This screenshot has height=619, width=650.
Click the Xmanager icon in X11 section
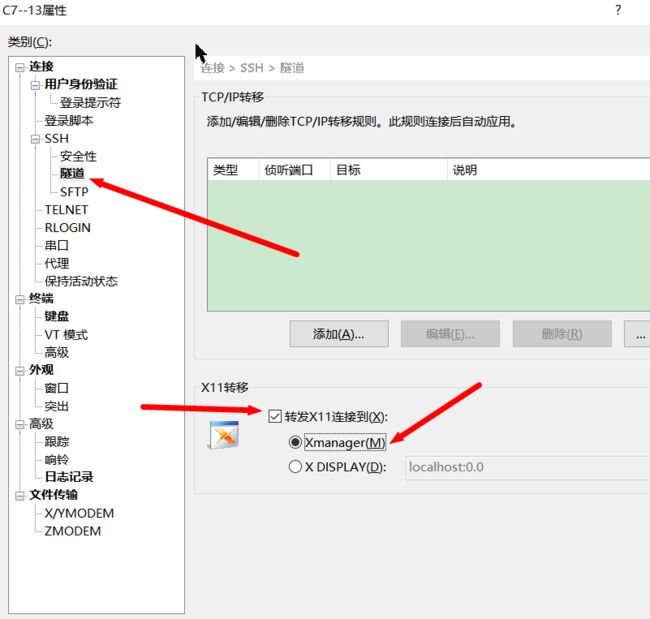pos(224,435)
